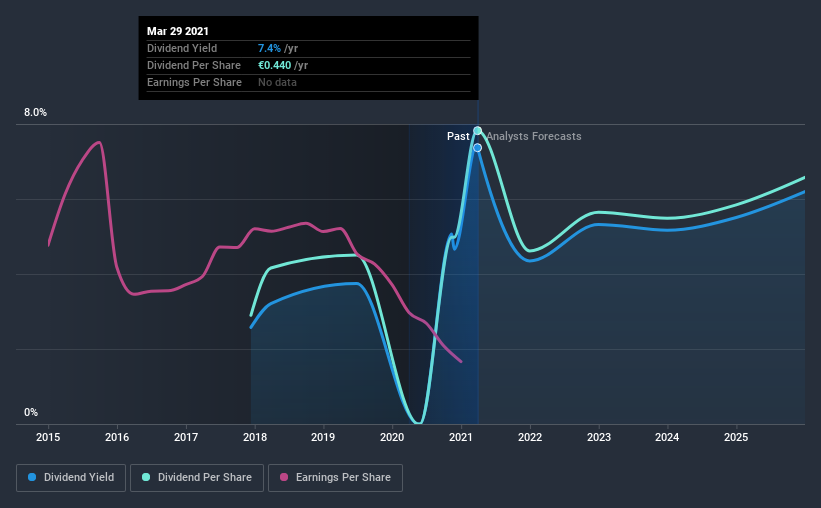Screen dimensions: 821x508
Task: Click the 2022 x-axis label
Action: pyautogui.click(x=530, y=437)
